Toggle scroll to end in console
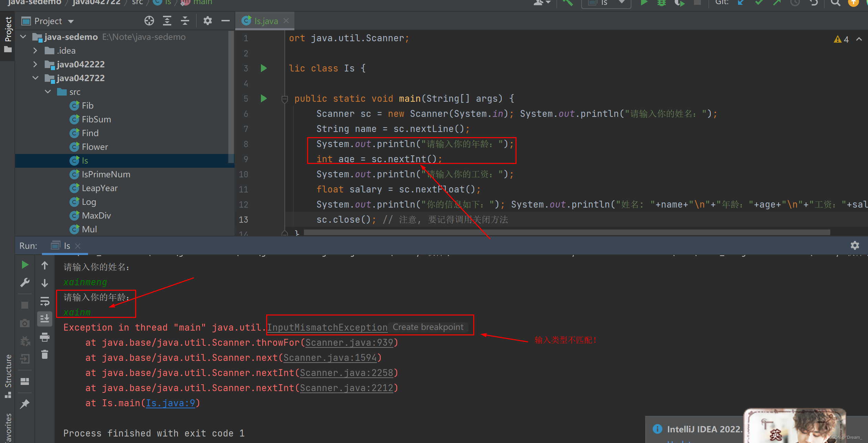Viewport: 868px width, 443px height. click(x=45, y=319)
